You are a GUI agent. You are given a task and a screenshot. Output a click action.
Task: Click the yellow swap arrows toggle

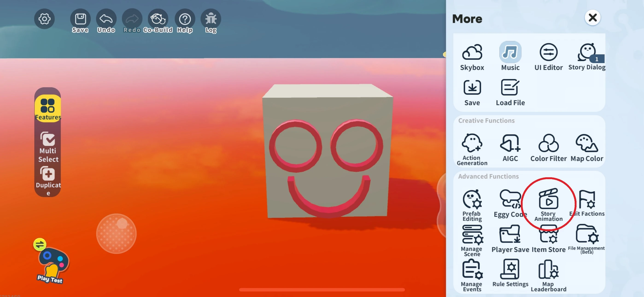tap(40, 244)
